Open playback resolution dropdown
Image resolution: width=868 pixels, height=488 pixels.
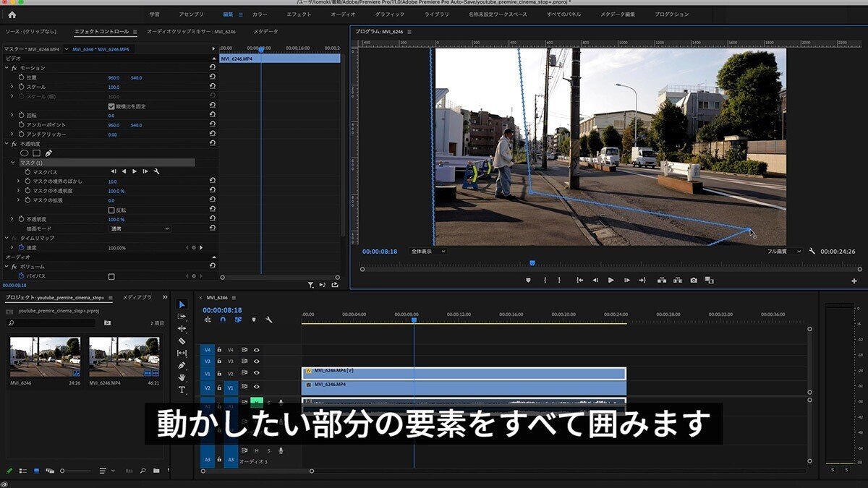(784, 252)
